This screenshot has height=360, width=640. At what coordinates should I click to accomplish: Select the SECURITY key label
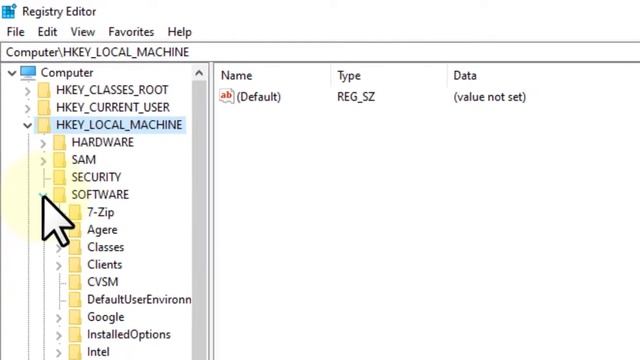[96, 177]
